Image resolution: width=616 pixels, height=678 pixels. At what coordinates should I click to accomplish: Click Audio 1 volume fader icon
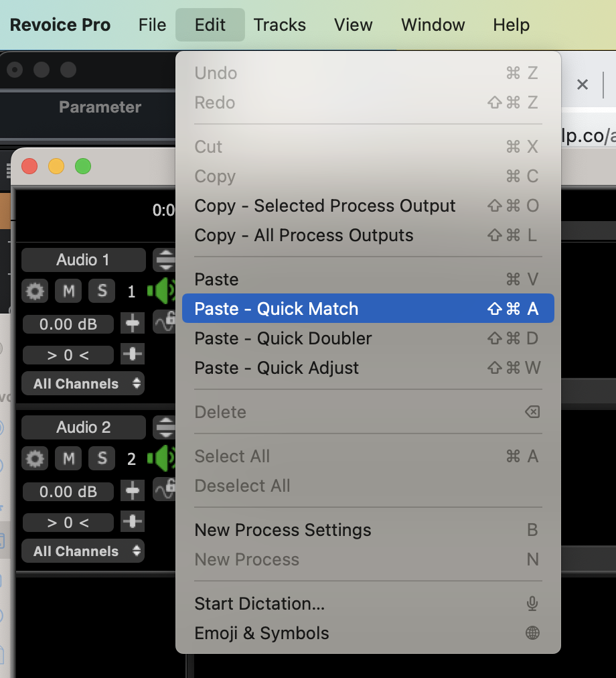133,324
